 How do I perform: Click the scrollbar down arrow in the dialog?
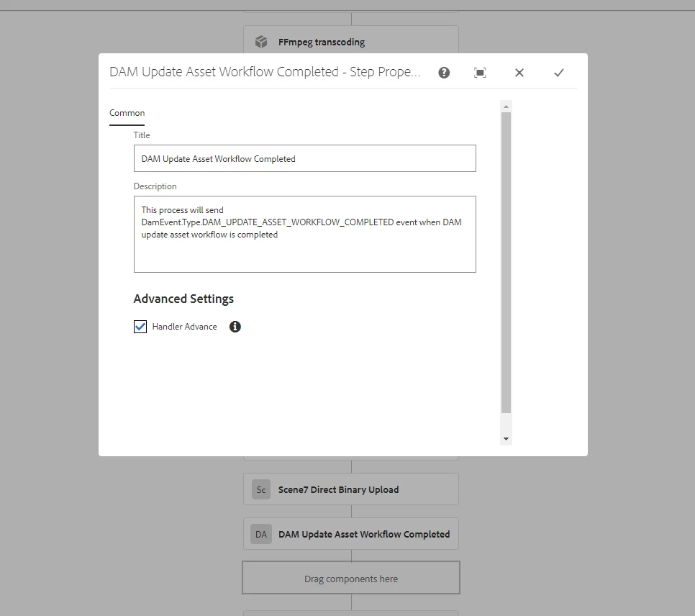click(x=506, y=439)
